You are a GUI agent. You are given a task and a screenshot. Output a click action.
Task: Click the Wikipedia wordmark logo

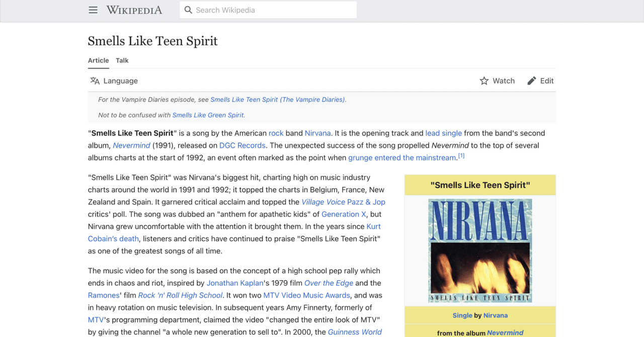(134, 10)
